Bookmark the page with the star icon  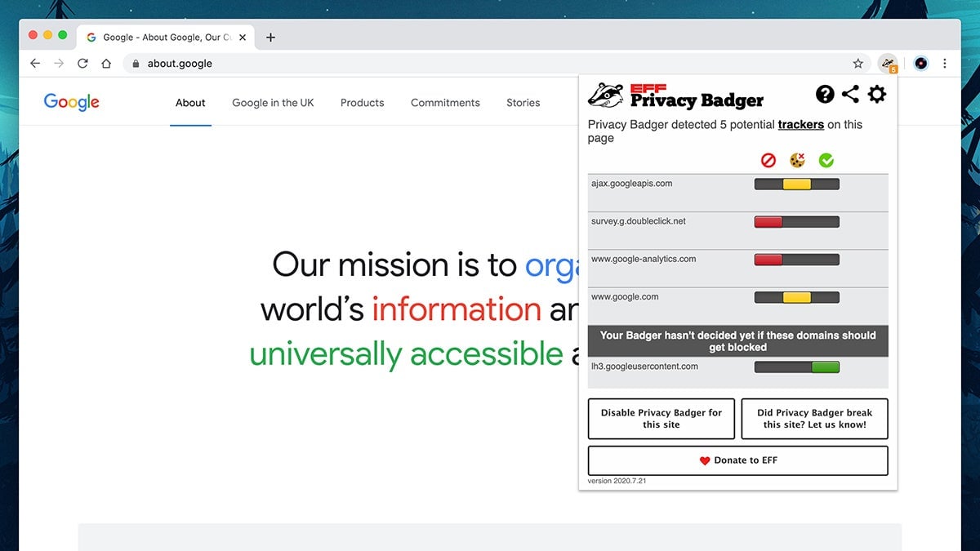[x=857, y=63]
